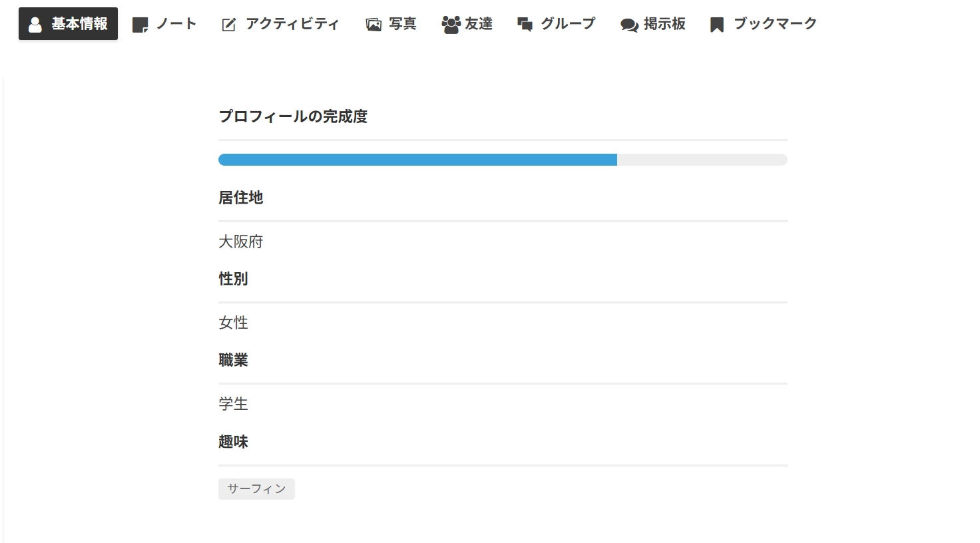Open the ノート tab
The image size is (980, 543).
[176, 24]
